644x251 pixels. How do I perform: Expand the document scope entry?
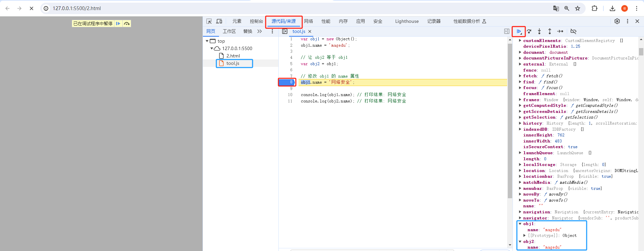tap(520, 52)
